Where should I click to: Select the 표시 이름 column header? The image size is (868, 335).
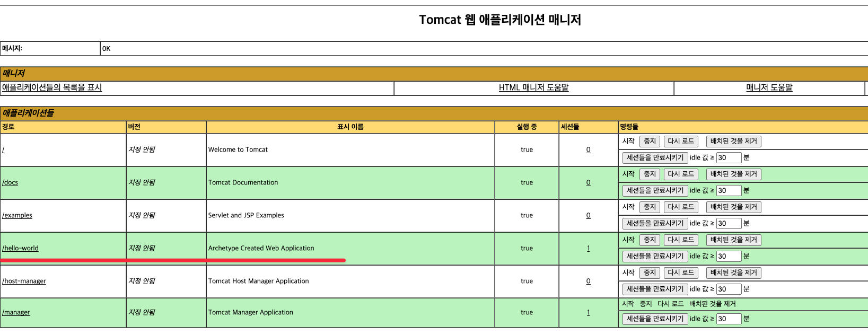point(350,127)
